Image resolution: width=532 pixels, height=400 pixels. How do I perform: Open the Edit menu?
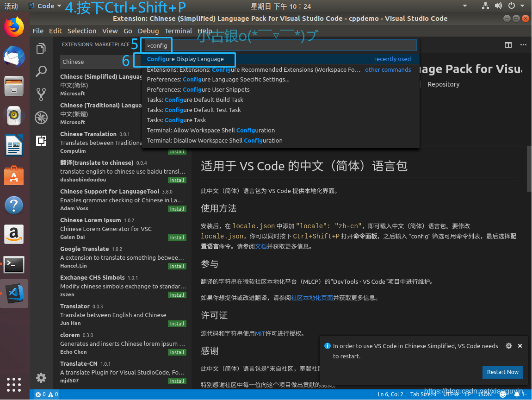[56, 31]
